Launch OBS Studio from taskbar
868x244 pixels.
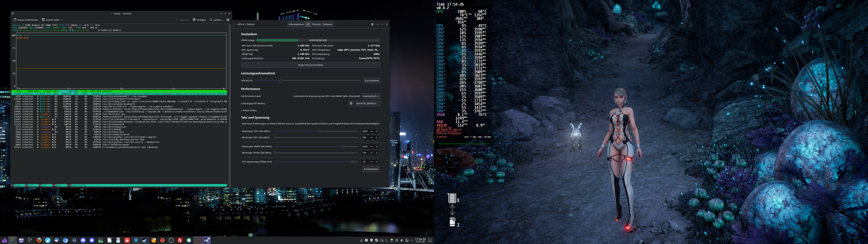(x=171, y=240)
